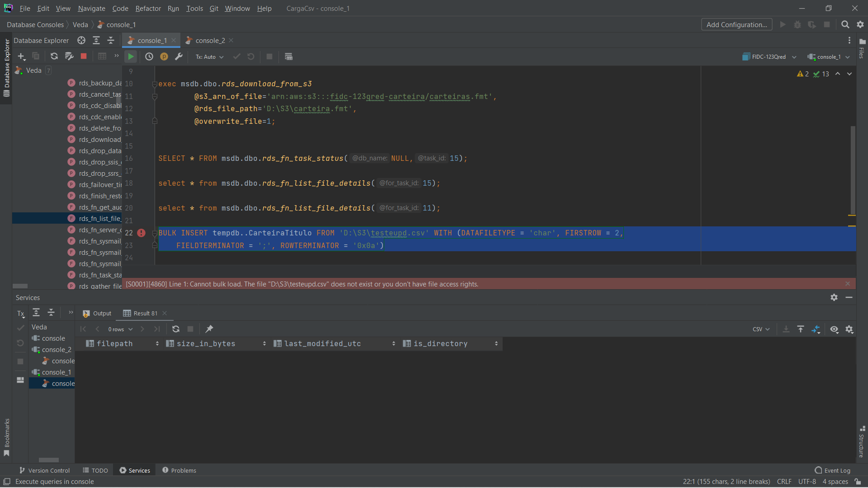Open 0 rows page size dropdown
Image resolution: width=868 pixels, height=488 pixels.
tap(120, 329)
